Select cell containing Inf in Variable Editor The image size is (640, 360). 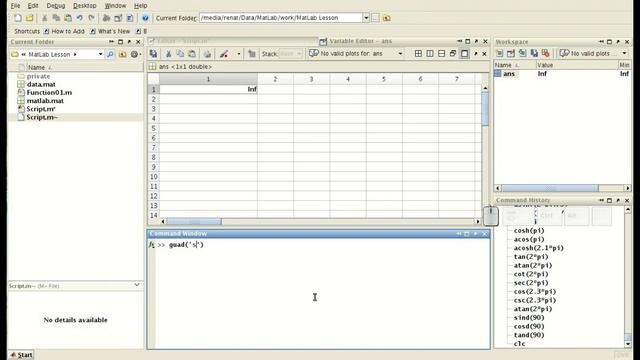[x=208, y=89]
